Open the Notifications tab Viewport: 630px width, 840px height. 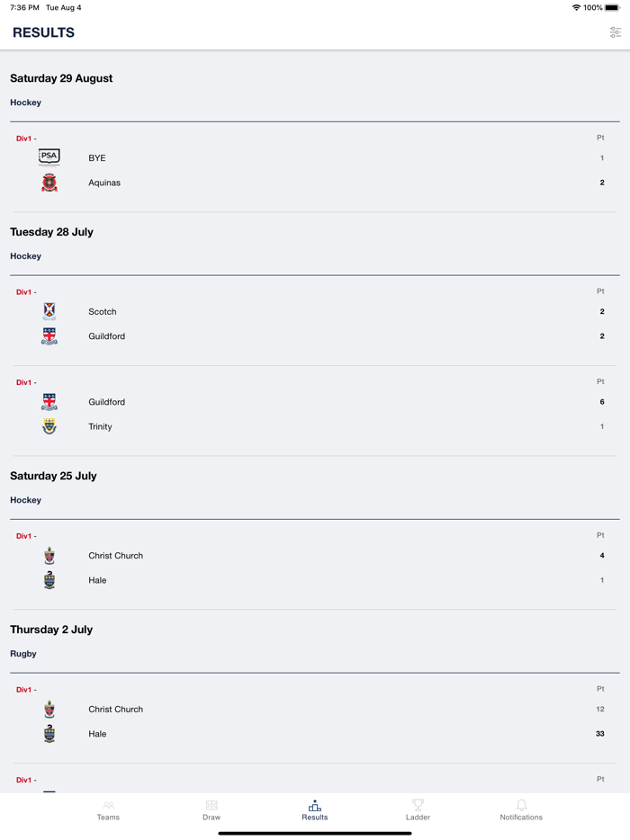[x=521, y=810]
